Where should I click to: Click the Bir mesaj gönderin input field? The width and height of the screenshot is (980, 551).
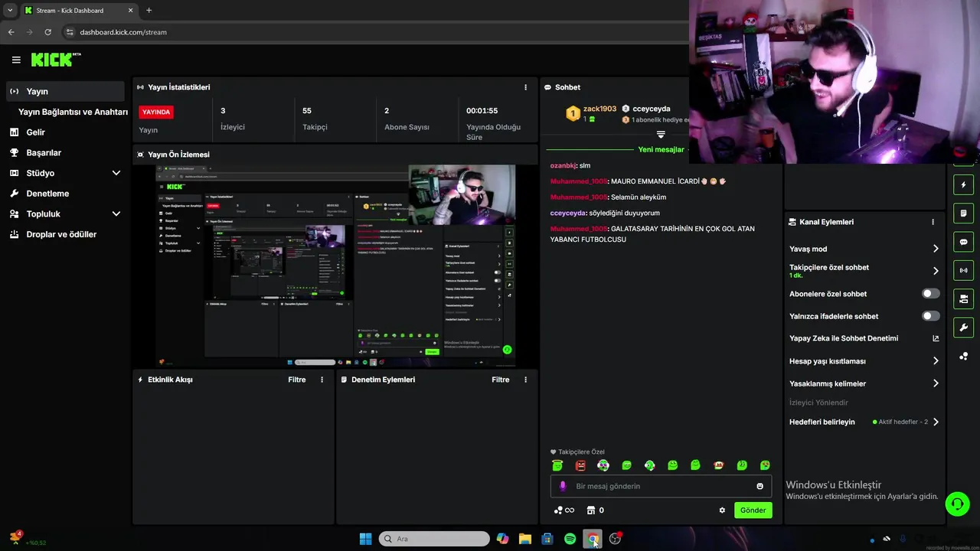click(x=661, y=486)
